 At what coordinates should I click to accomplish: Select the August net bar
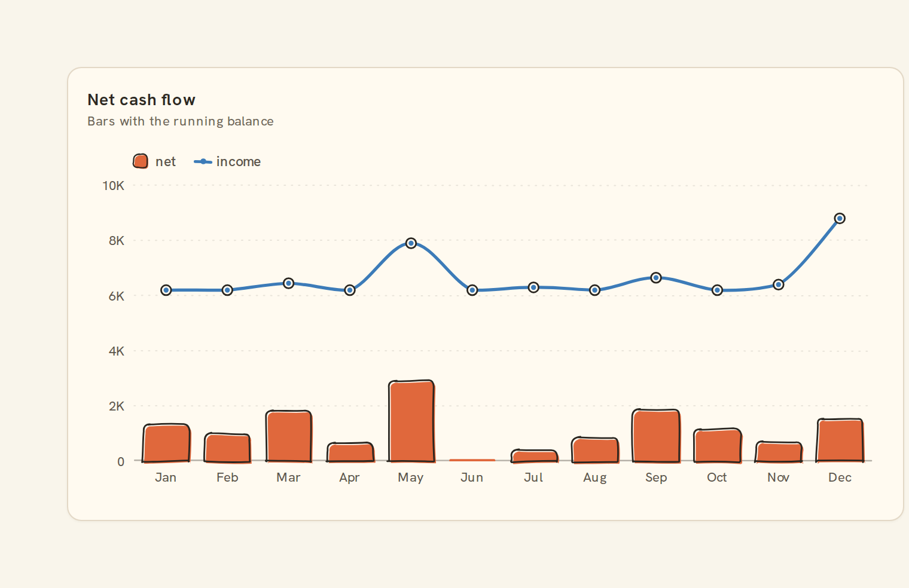(595, 450)
